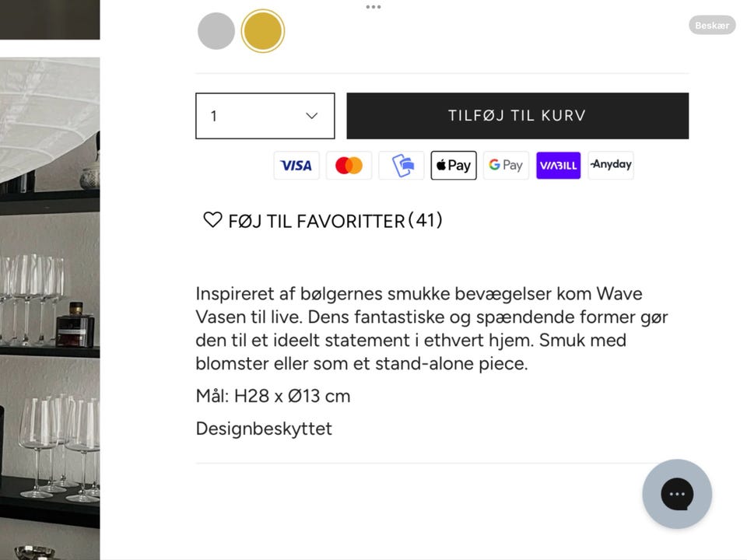The width and height of the screenshot is (747, 560).
Task: Click the Apple Pay icon
Action: point(454,165)
